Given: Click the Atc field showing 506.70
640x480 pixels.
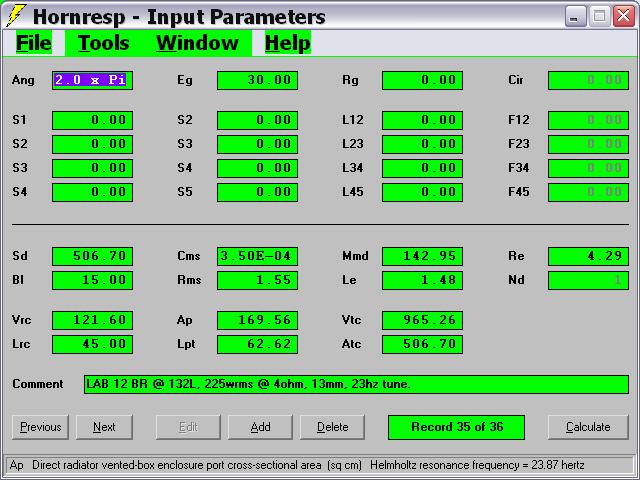Looking at the screenshot, I should click(x=422, y=344).
